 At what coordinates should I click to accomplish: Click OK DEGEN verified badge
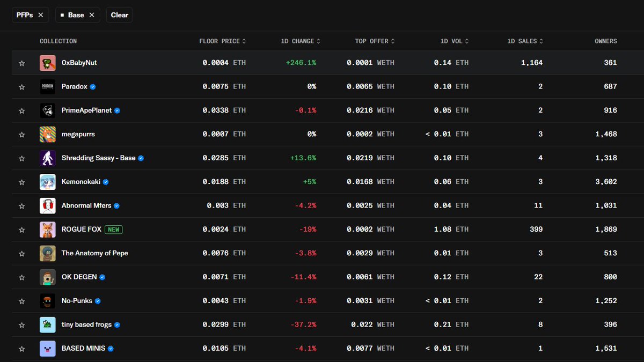pos(102,277)
